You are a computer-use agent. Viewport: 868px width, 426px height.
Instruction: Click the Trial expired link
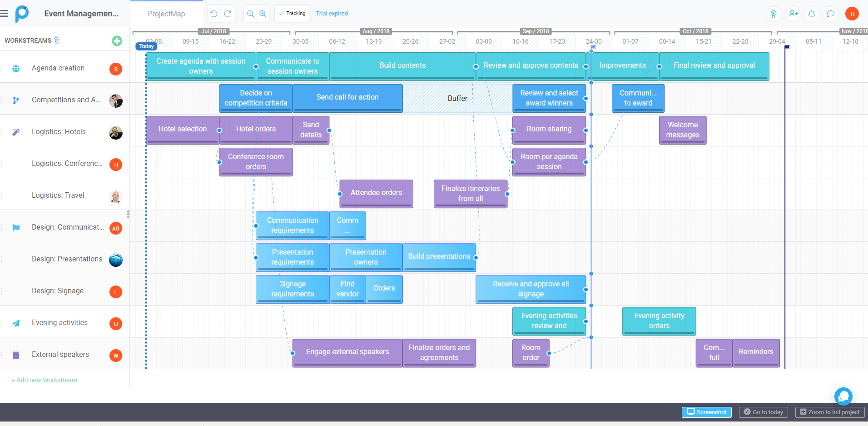[x=332, y=14]
